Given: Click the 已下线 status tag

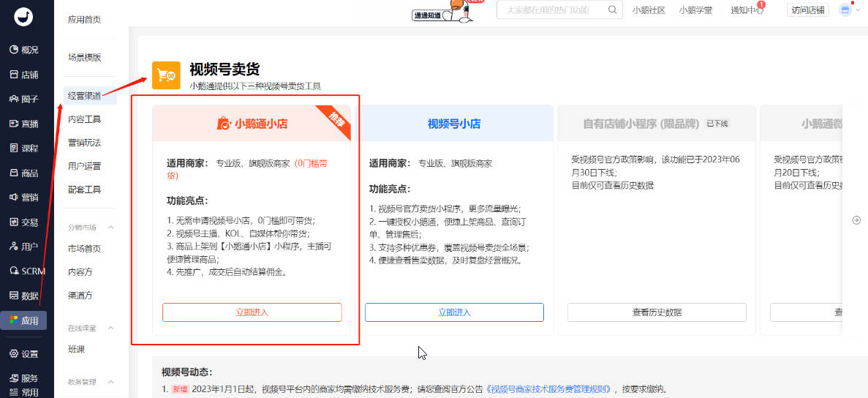Looking at the screenshot, I should [x=718, y=124].
